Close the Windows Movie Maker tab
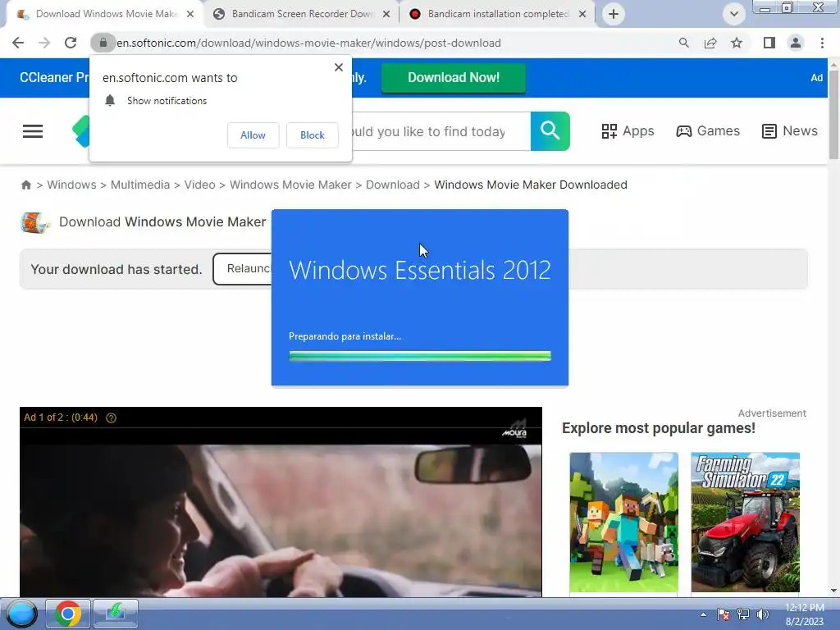The width and height of the screenshot is (840, 630). [190, 14]
